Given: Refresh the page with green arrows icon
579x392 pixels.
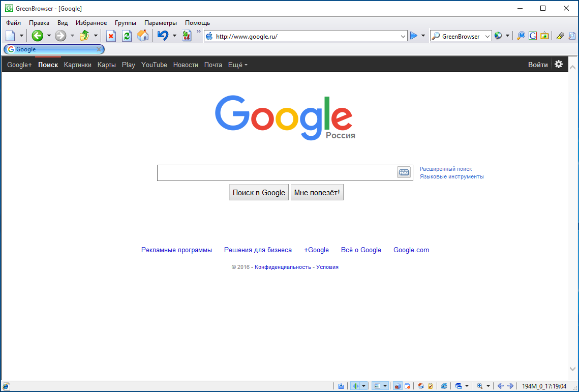Looking at the screenshot, I should click(x=127, y=36).
